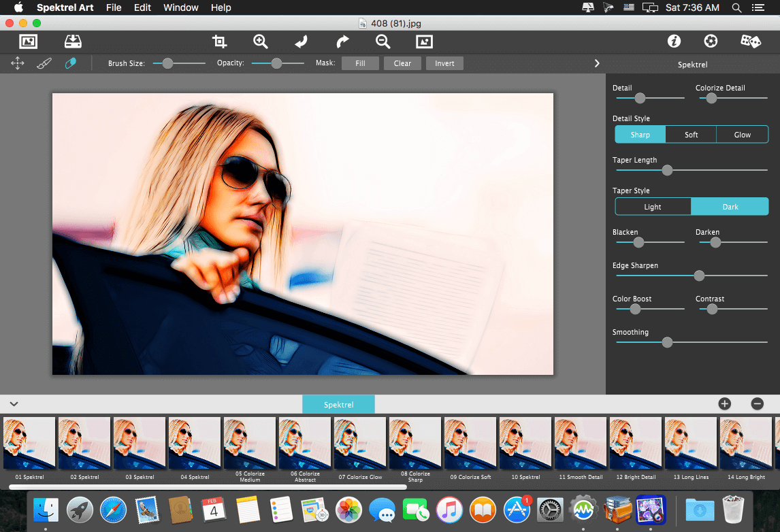Zoom in with the plus magnifier

tap(261, 41)
